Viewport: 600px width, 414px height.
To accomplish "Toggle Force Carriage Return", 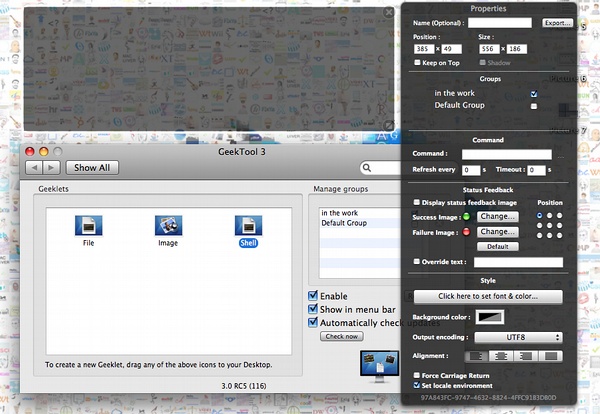I will pos(417,375).
